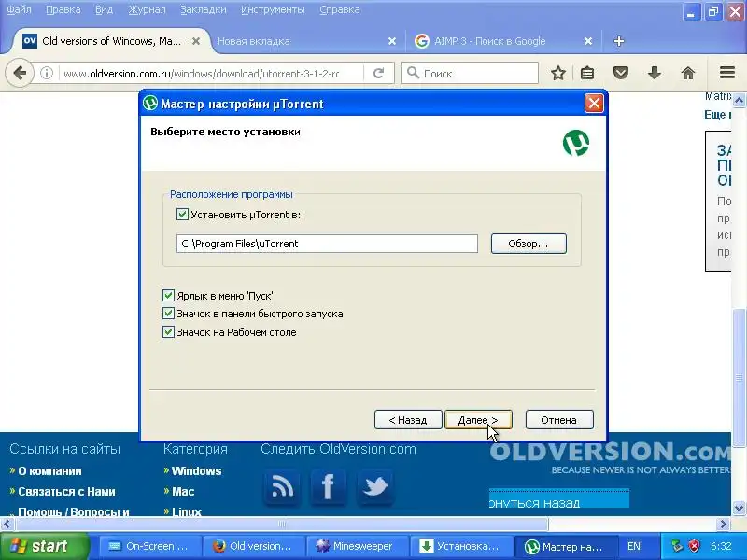
Task: Open the Справка menu
Action: pyautogui.click(x=340, y=9)
